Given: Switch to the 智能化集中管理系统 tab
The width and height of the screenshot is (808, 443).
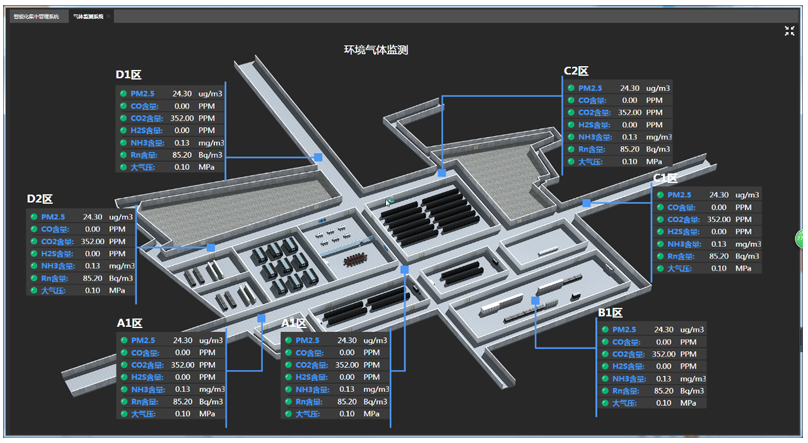Looking at the screenshot, I should click(36, 17).
